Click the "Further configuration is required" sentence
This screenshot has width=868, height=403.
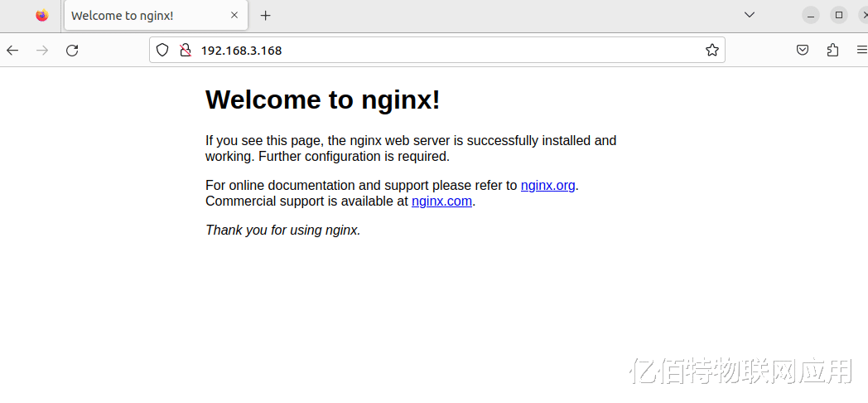pos(354,157)
